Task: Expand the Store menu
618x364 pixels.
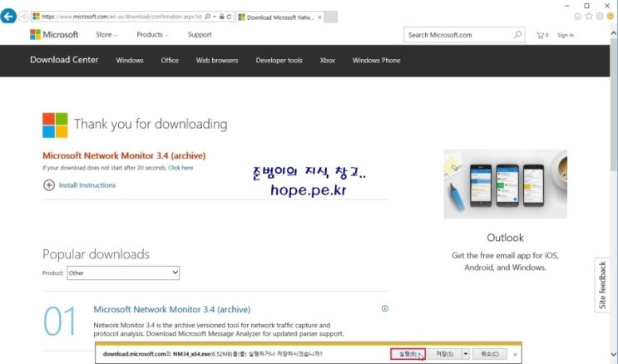Action: click(106, 35)
